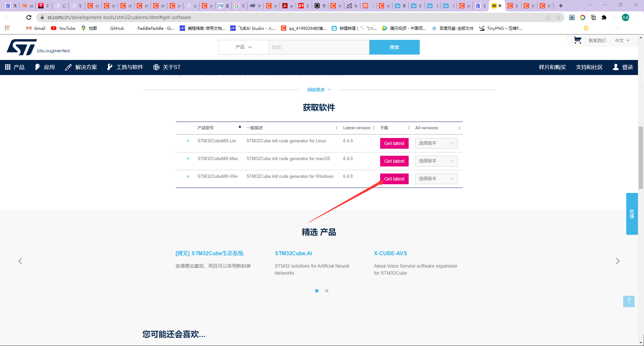Open YouTube from the bookmarks bar
This screenshot has height=346, width=644.
click(x=63, y=28)
